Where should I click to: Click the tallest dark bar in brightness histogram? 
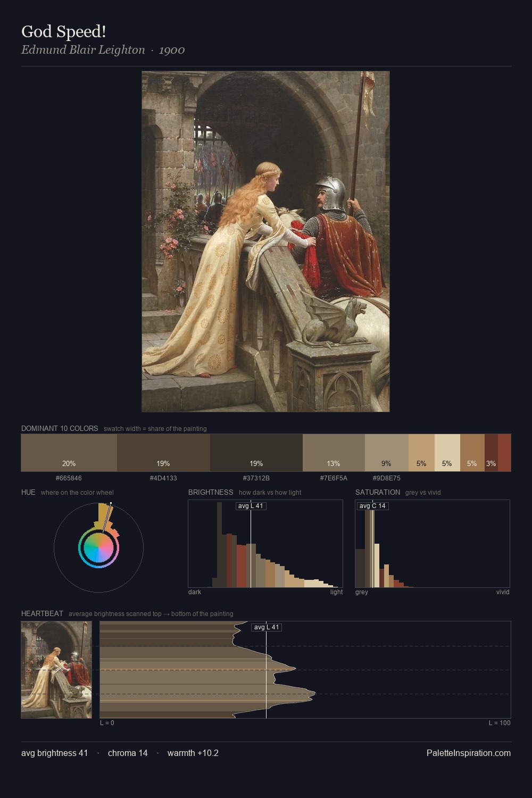coord(219,545)
